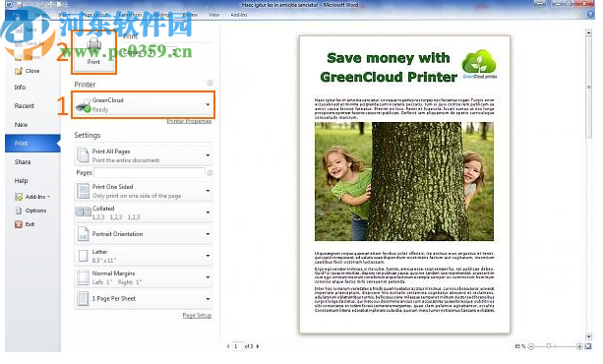603x364 pixels.
Task: Click the Copies number field
Action: coord(161,51)
